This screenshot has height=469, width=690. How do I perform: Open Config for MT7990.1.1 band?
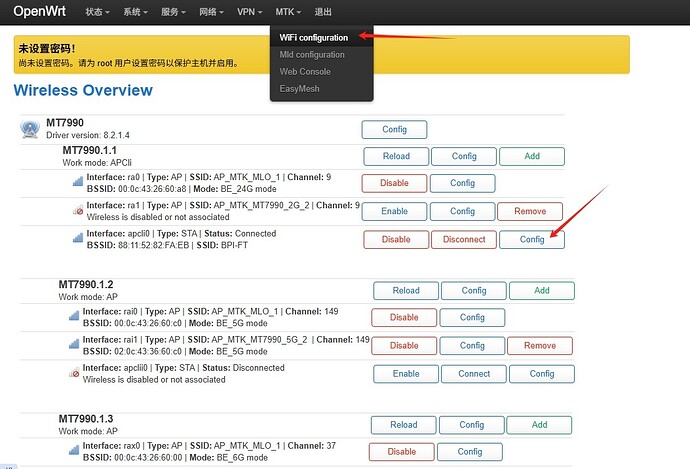(464, 156)
